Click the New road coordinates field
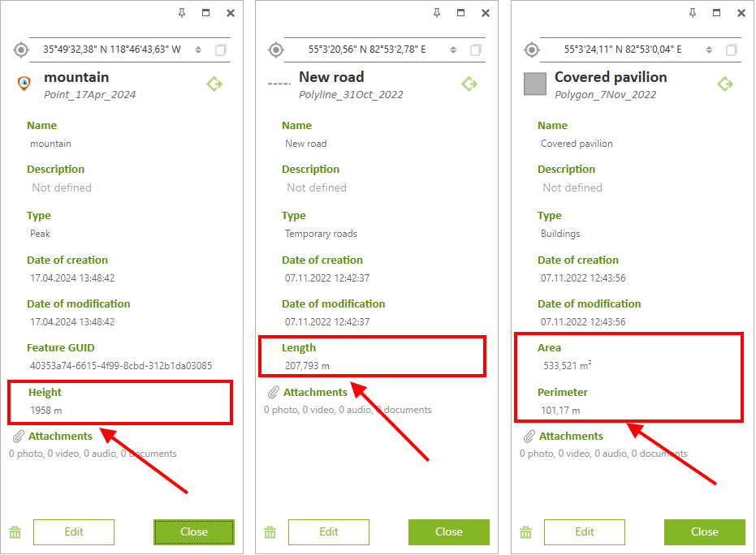This screenshot has width=756, height=555. point(367,49)
